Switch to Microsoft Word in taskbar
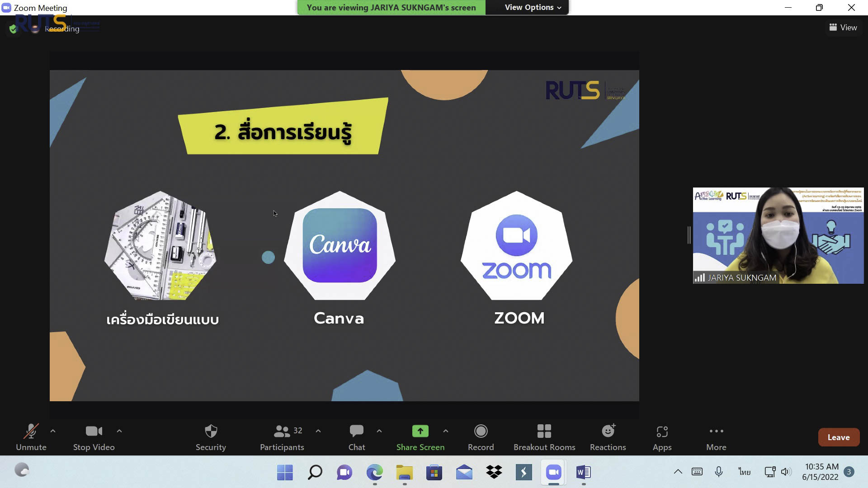This screenshot has height=488, width=868. pos(583,472)
